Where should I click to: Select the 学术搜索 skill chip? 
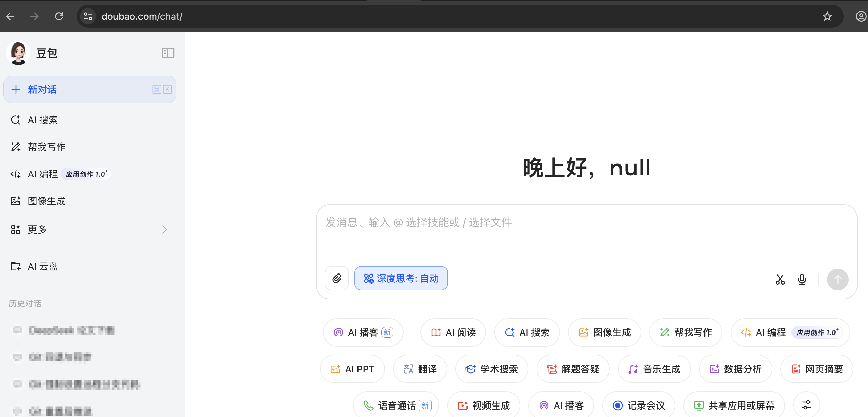pos(492,369)
